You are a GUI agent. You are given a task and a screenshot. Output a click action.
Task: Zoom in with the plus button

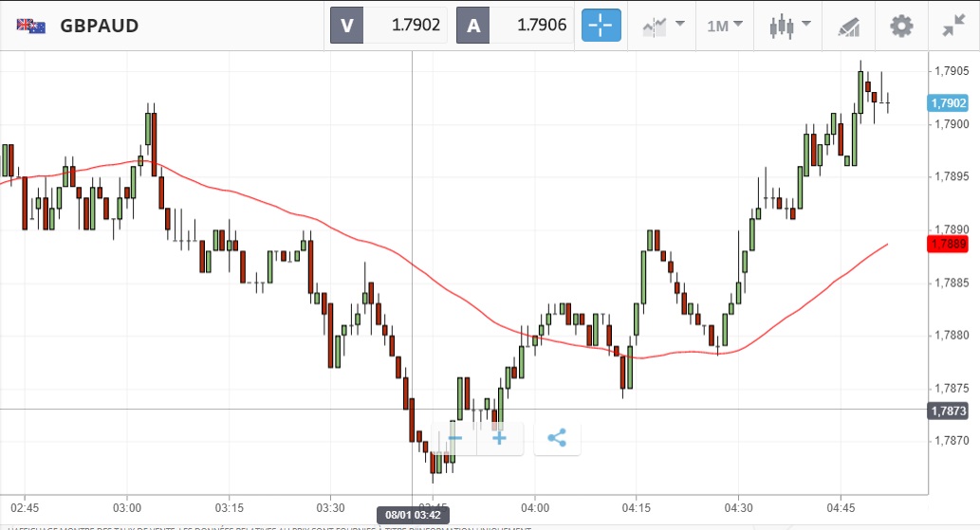tap(499, 438)
